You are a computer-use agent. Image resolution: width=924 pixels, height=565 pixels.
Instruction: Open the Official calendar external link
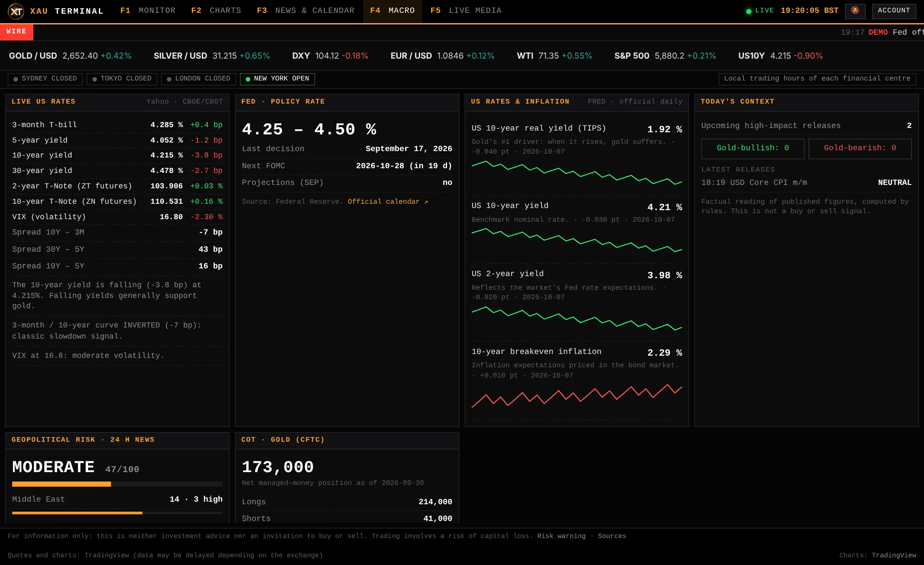pyautogui.click(x=388, y=202)
